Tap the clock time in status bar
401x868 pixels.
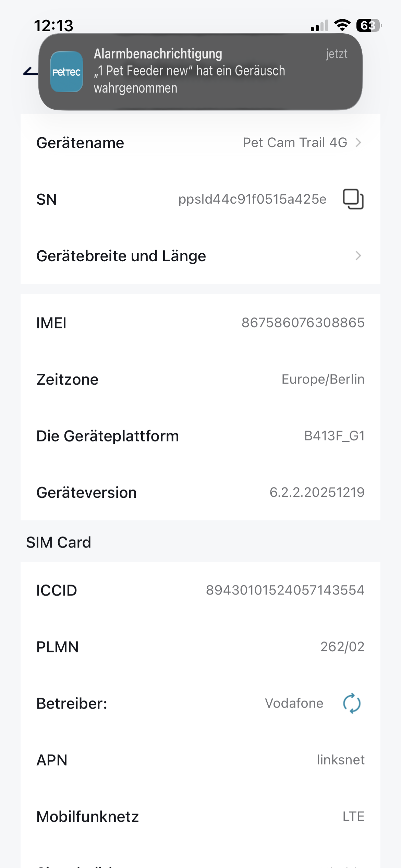(x=54, y=26)
